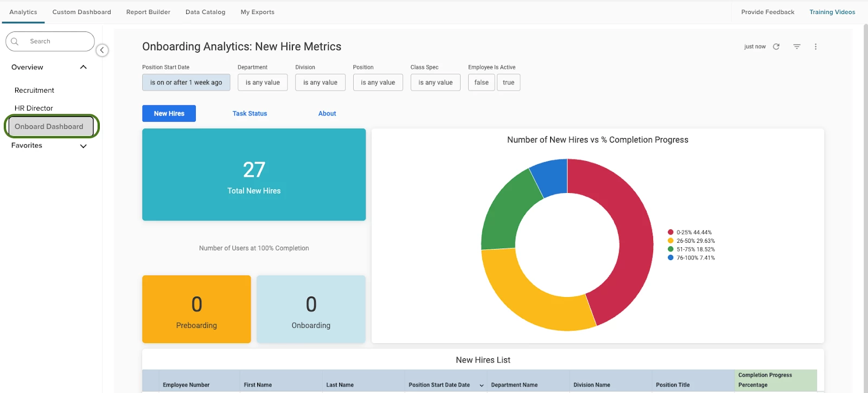Image resolution: width=868 pixels, height=393 pixels.
Task: Switch to Analytics tab
Action: coord(23,12)
